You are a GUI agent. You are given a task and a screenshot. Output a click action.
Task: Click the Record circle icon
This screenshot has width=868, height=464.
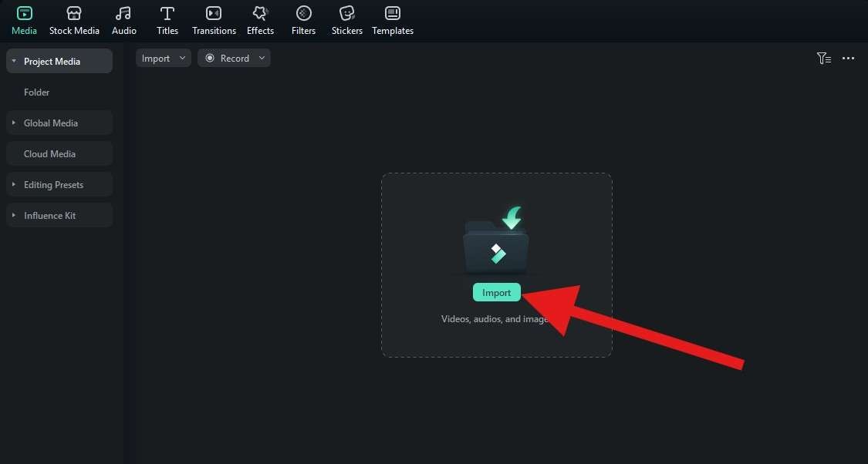(210, 58)
